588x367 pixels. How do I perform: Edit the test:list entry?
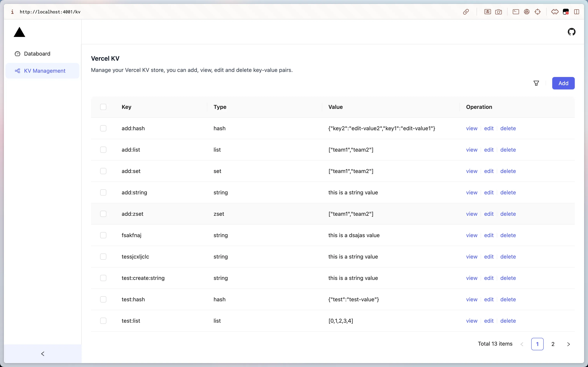pyautogui.click(x=489, y=321)
